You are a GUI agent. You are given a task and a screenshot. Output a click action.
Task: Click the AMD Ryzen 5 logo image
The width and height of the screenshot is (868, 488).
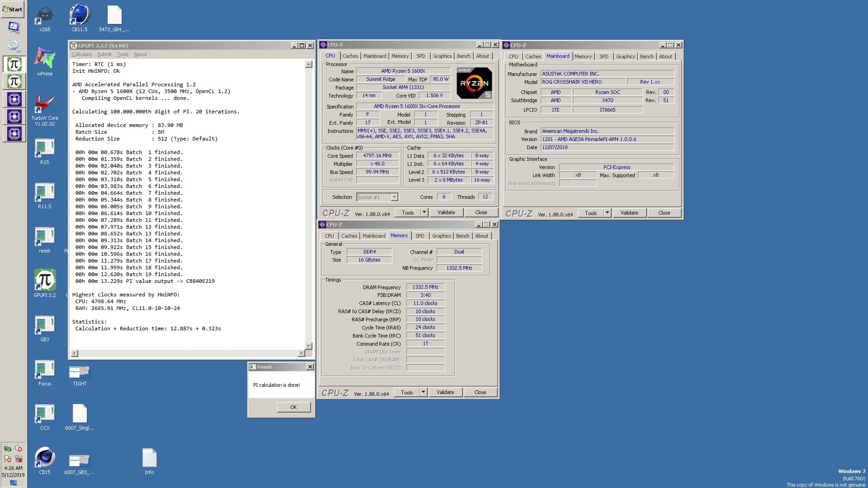474,83
